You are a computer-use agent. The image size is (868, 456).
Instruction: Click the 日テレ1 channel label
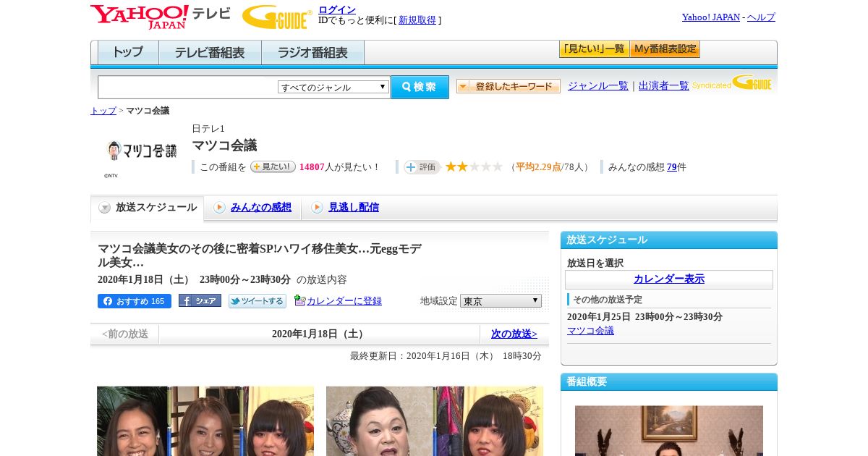pyautogui.click(x=208, y=129)
